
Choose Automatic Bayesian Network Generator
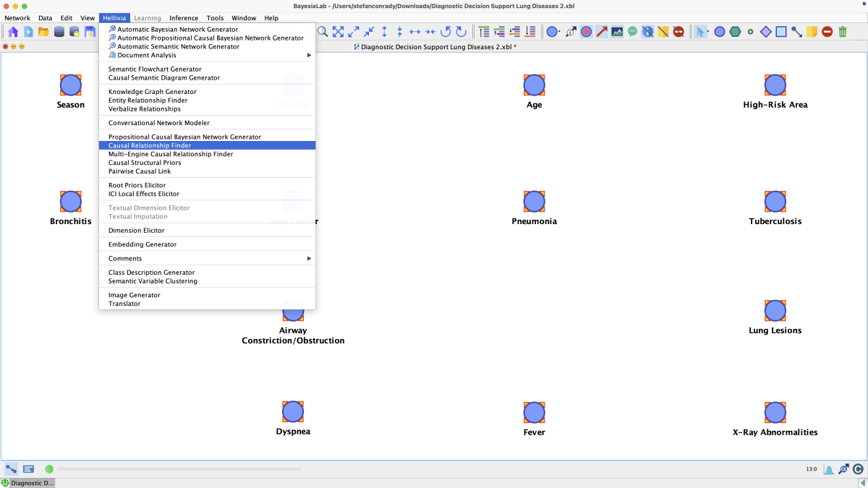pos(207,29)
